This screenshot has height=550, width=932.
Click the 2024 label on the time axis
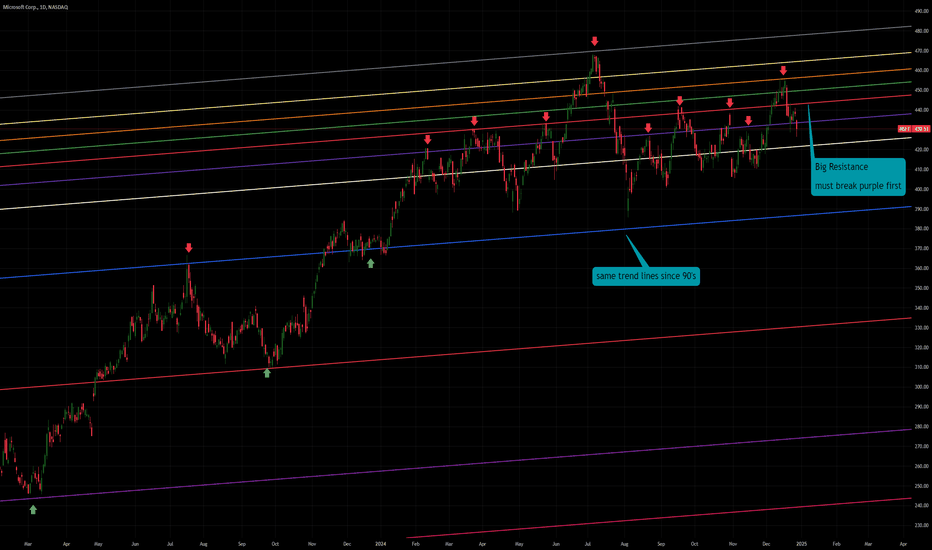pos(381,543)
